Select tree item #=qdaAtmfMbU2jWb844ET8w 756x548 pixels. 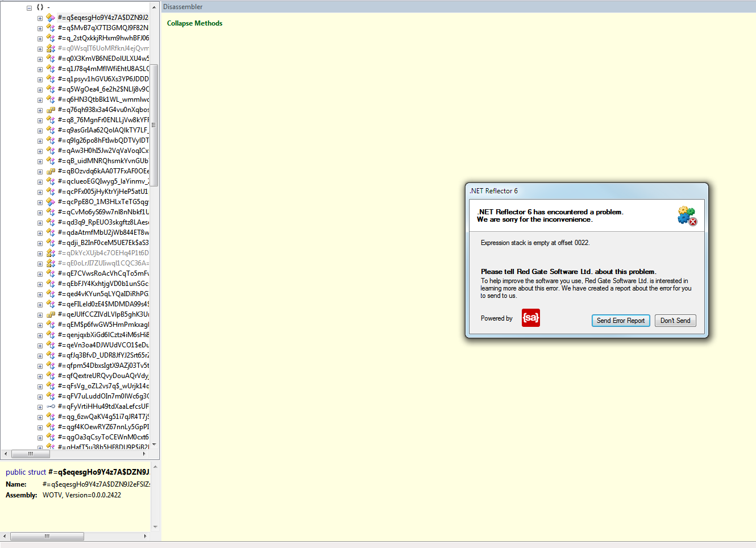[x=103, y=233]
